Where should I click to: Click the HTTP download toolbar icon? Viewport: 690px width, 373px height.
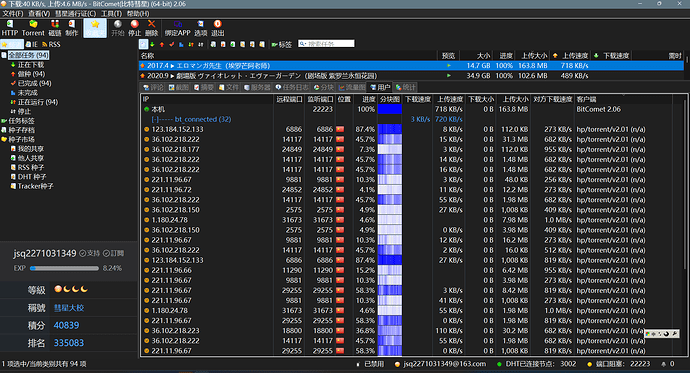click(10, 28)
